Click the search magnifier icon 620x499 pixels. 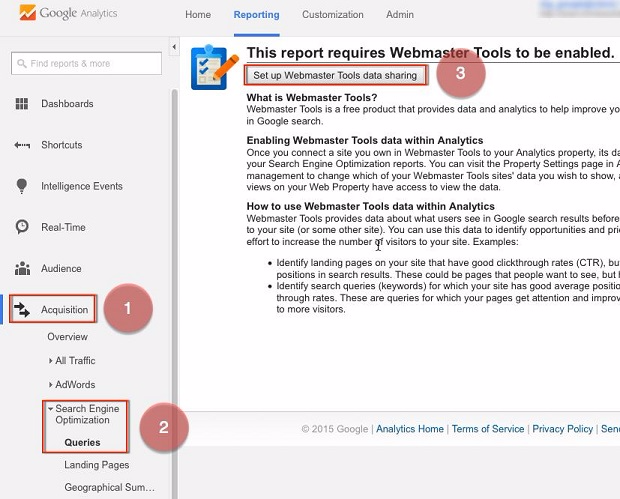pos(22,63)
